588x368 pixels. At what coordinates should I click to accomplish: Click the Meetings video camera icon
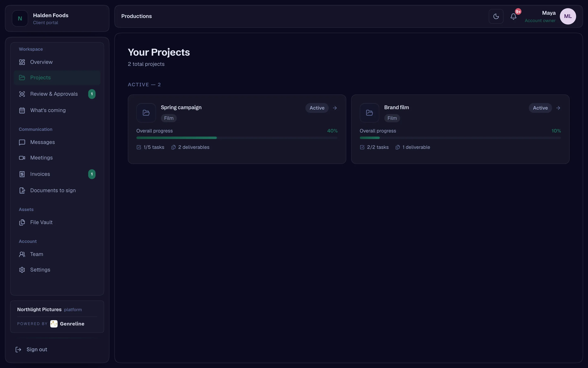(22, 158)
